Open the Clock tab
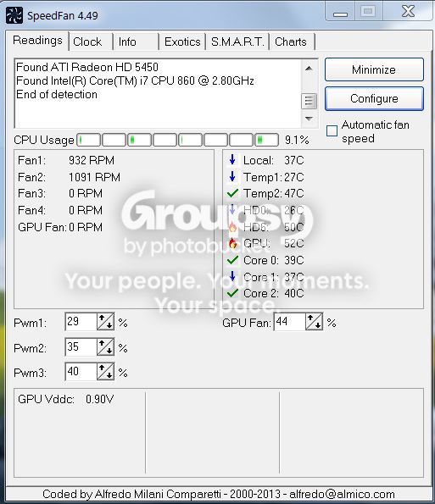Image resolution: width=435 pixels, height=504 pixels. [91, 42]
